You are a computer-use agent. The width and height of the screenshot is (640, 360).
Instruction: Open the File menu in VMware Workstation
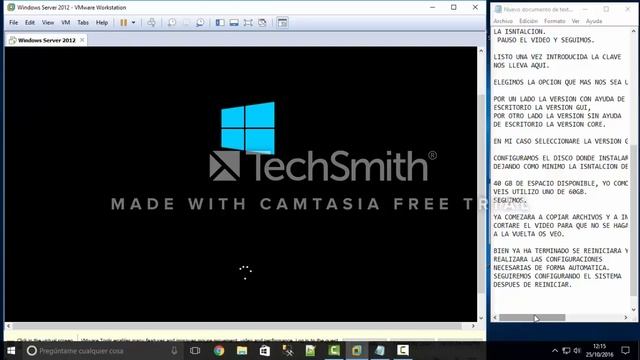point(13,22)
